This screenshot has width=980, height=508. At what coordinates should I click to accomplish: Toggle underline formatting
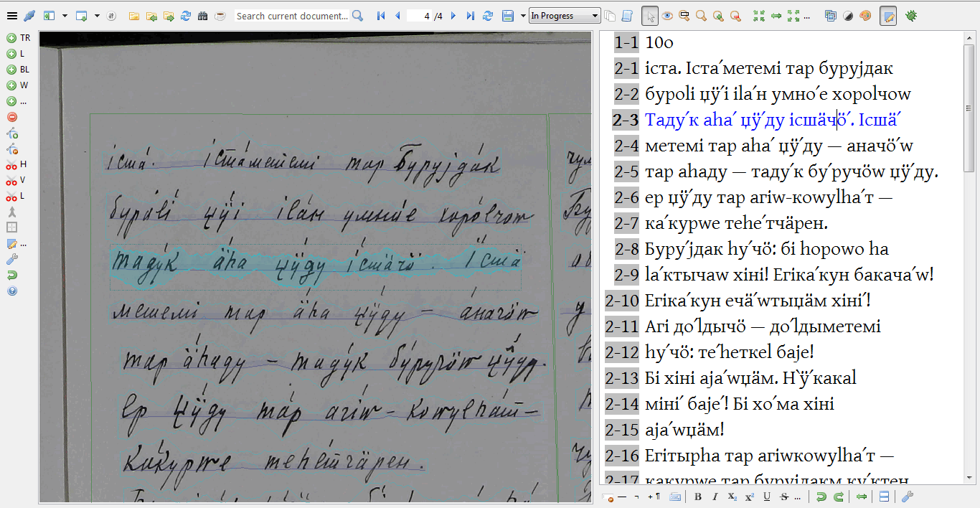click(767, 497)
